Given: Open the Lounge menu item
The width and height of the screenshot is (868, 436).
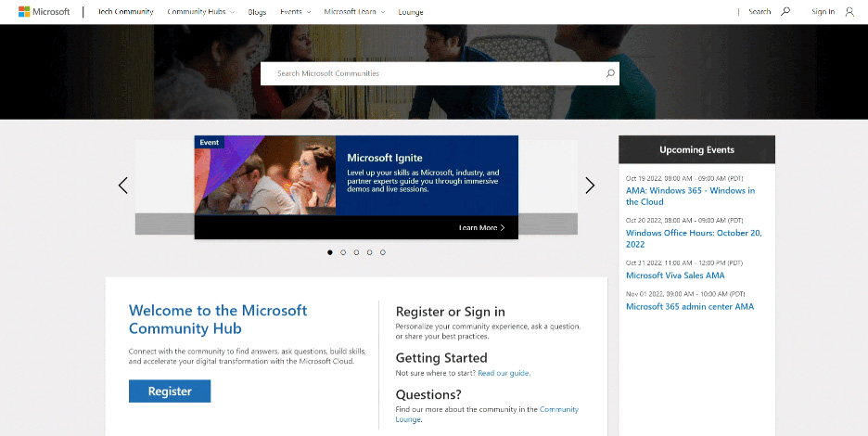Looking at the screenshot, I should coord(411,12).
